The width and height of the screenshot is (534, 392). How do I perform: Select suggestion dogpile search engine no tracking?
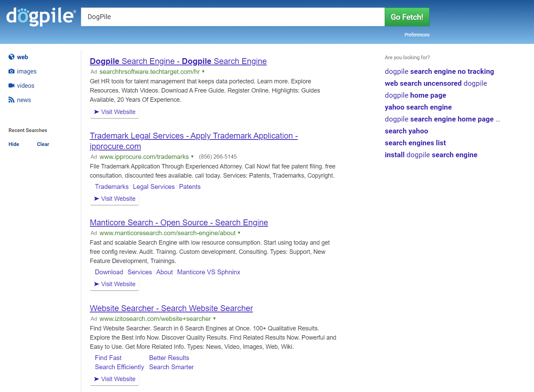pyautogui.click(x=439, y=71)
